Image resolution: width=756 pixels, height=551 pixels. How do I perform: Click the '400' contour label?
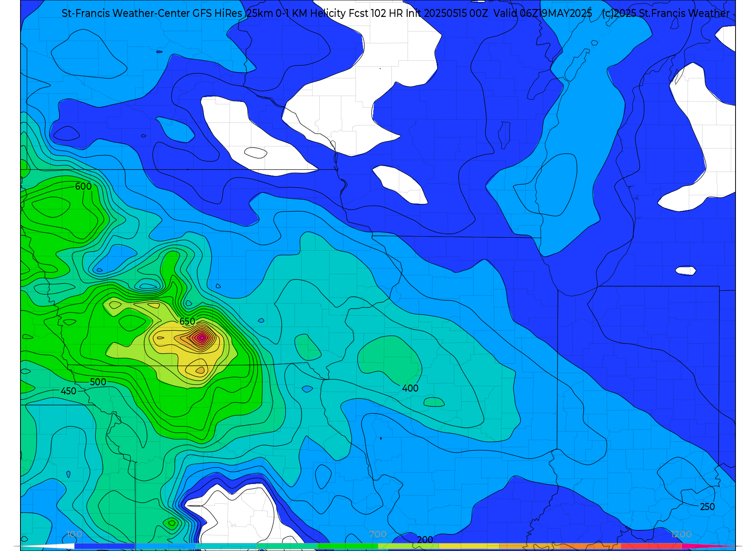pos(410,388)
